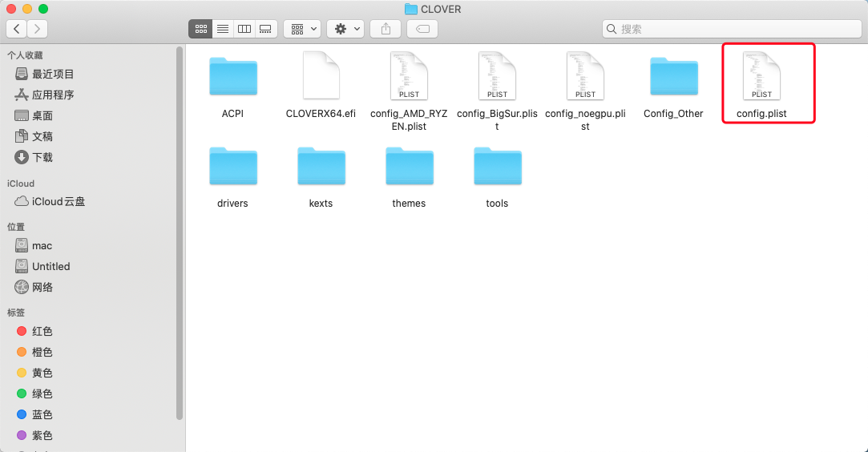
Task: Click the themes folder name label
Action: point(409,203)
